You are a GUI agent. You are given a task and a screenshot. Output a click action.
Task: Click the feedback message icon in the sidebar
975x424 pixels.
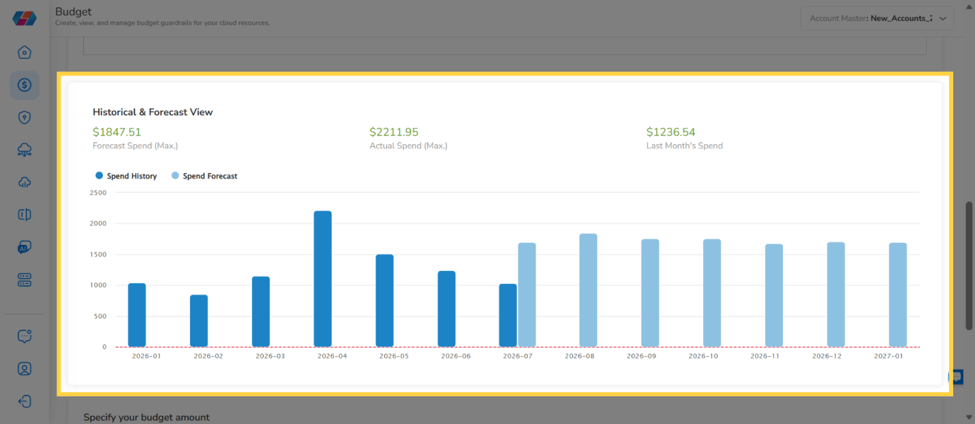pyautogui.click(x=24, y=336)
